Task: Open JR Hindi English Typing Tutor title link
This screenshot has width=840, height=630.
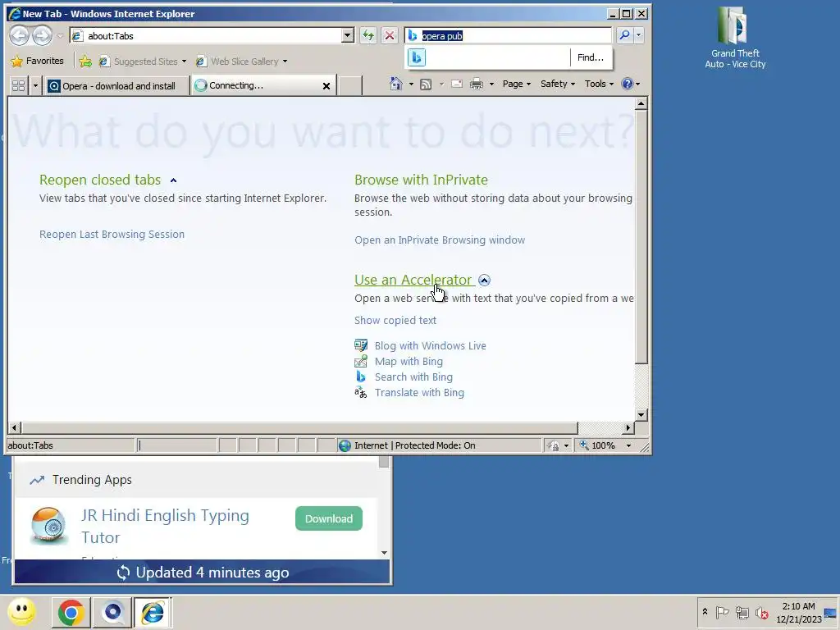Action: [165, 526]
